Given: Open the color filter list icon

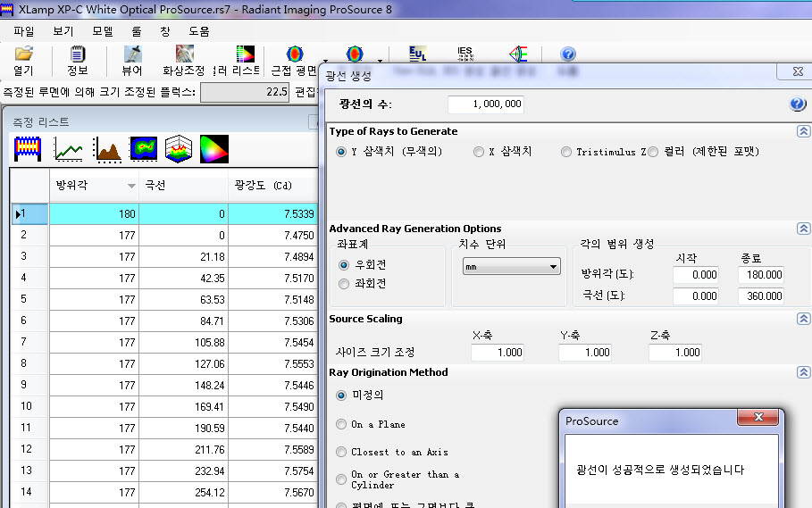Looking at the screenshot, I should tap(246, 54).
